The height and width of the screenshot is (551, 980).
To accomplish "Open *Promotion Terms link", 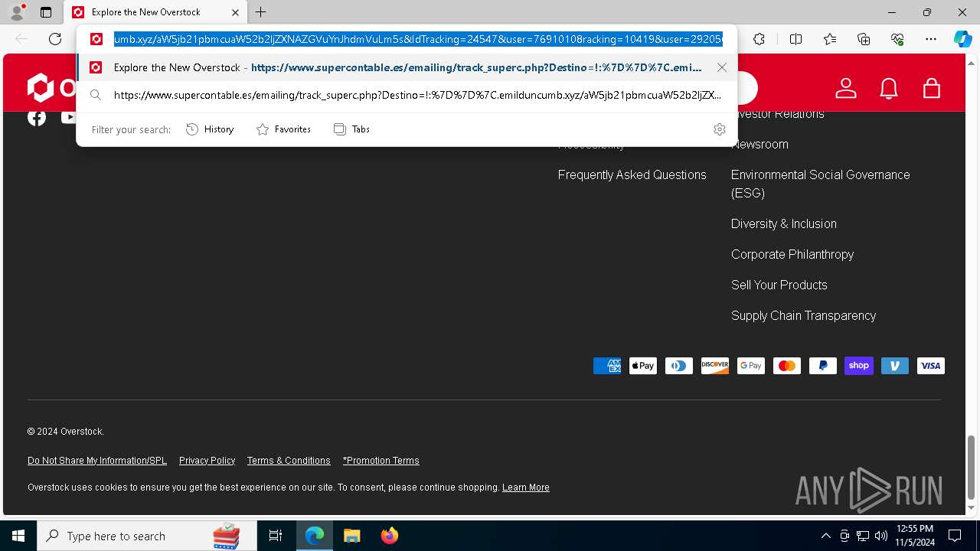I will coord(381,461).
